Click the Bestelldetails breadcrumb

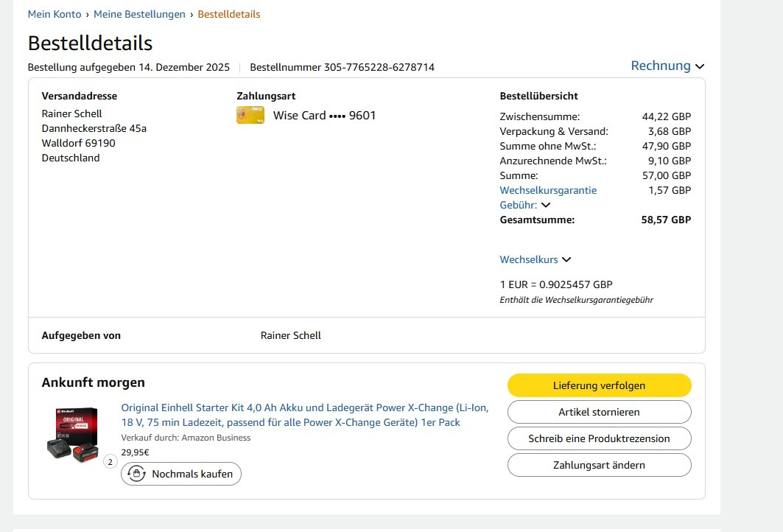click(228, 14)
